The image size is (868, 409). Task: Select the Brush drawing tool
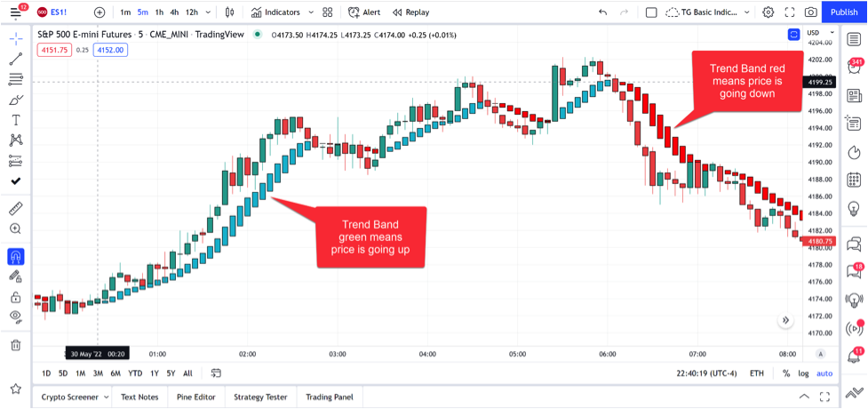pos(16,99)
